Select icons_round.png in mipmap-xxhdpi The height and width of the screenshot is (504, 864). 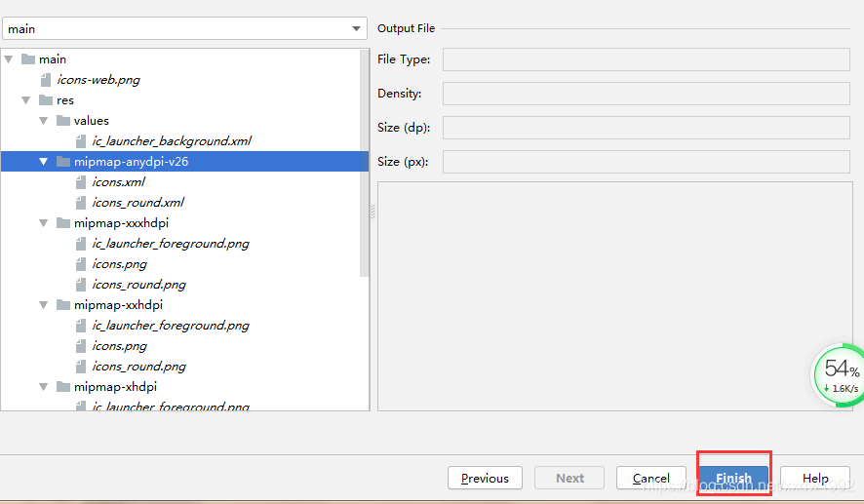click(x=138, y=367)
